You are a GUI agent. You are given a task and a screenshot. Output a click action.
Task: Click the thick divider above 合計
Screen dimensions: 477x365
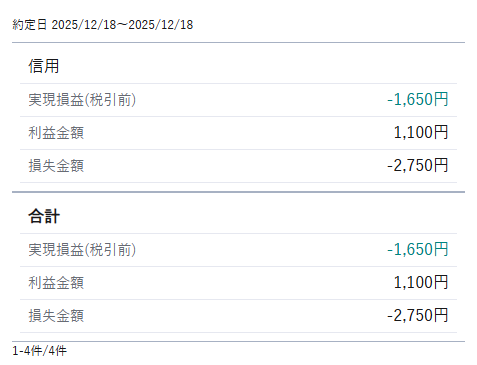pyautogui.click(x=238, y=192)
